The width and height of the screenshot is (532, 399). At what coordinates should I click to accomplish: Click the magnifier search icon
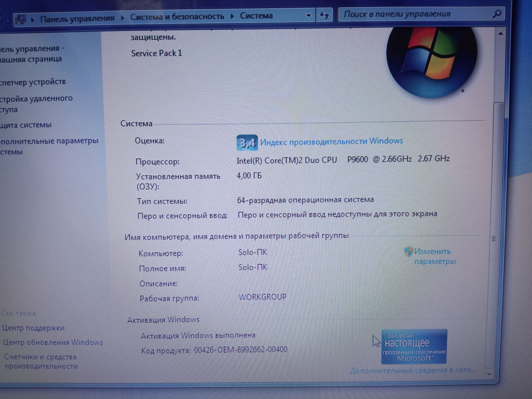click(x=497, y=14)
